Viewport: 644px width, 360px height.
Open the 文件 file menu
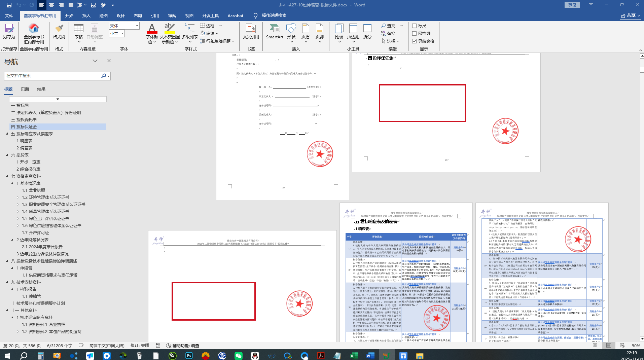tap(9, 15)
